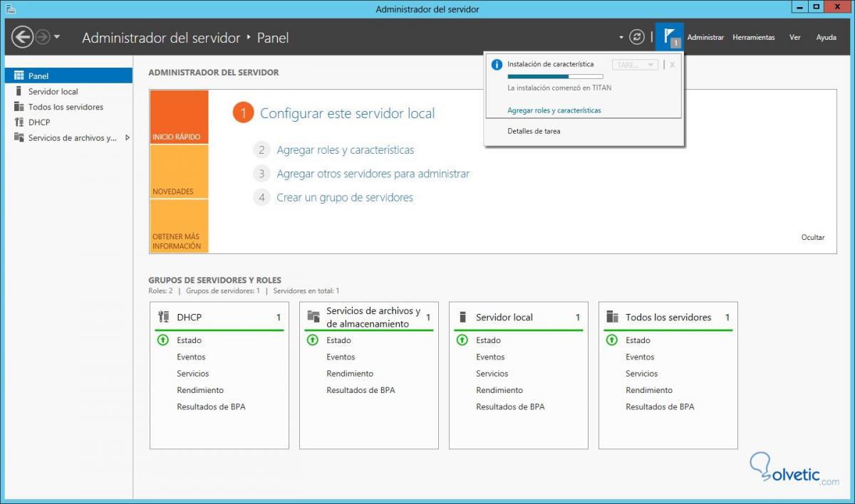Click the forward navigation arrow
This screenshot has height=504, width=855.
click(43, 37)
